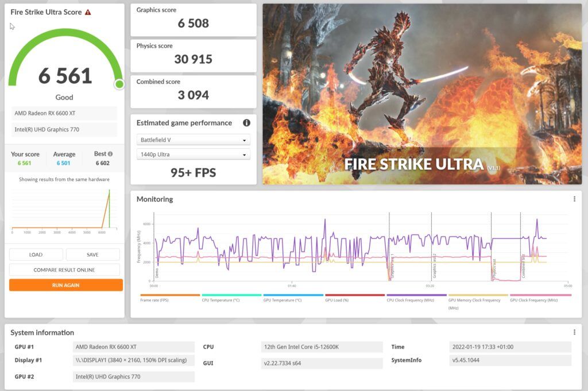This screenshot has height=391, width=588.
Task: Toggle the CPU Clock Frequency legend series
Action: click(416, 298)
